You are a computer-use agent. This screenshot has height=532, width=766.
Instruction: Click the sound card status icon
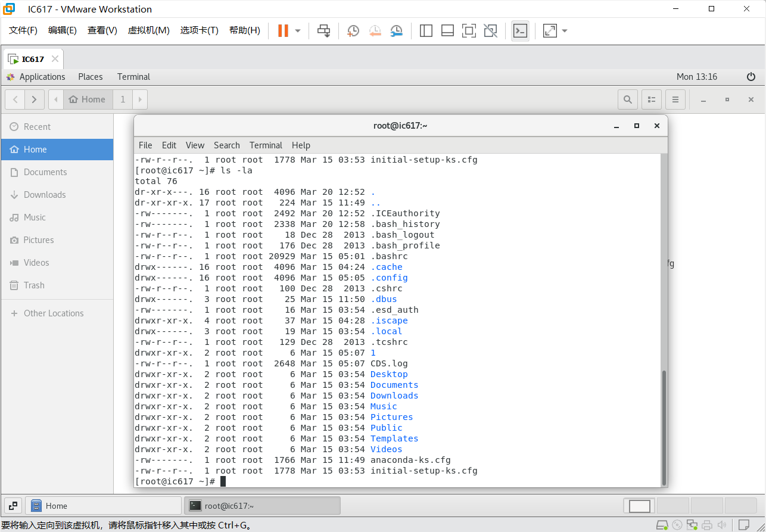tap(721, 525)
